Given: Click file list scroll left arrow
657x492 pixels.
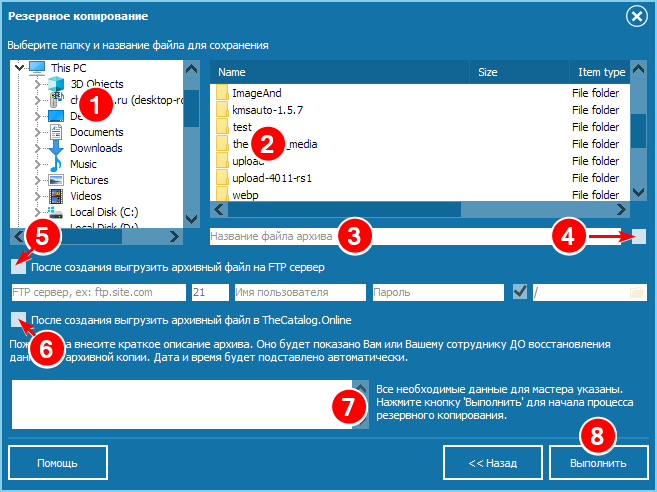Looking at the screenshot, I should [x=219, y=210].
